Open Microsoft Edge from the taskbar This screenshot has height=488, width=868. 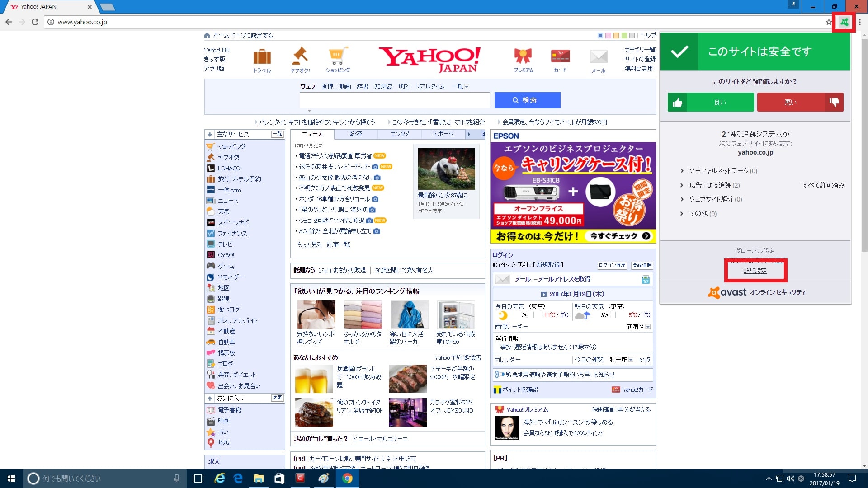(238, 479)
